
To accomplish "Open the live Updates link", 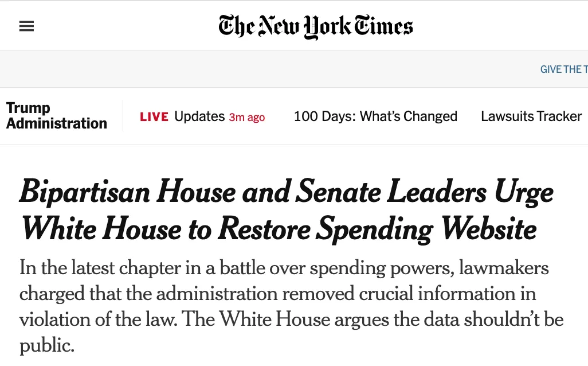I will [199, 116].
